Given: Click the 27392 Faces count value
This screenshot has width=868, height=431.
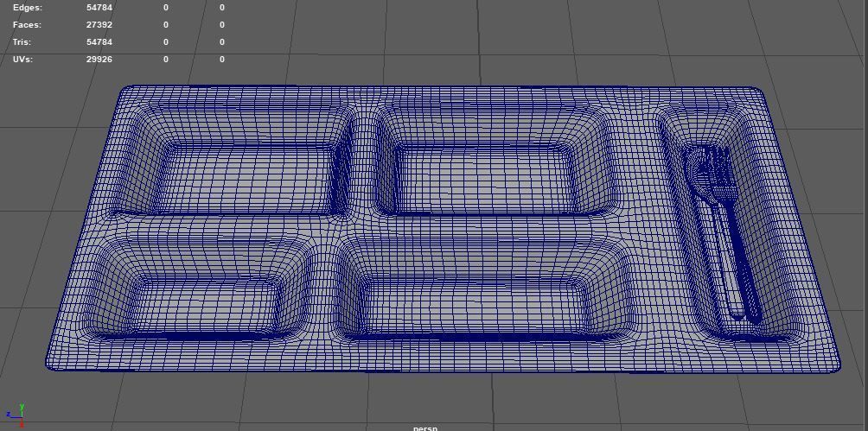Looking at the screenshot, I should (x=99, y=25).
